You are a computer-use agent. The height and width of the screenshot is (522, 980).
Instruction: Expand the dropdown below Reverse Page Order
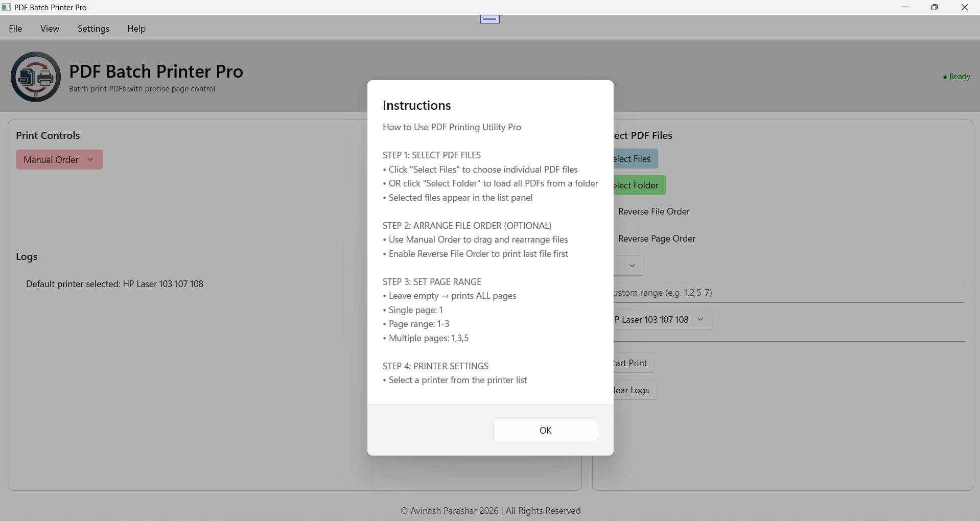pyautogui.click(x=632, y=266)
